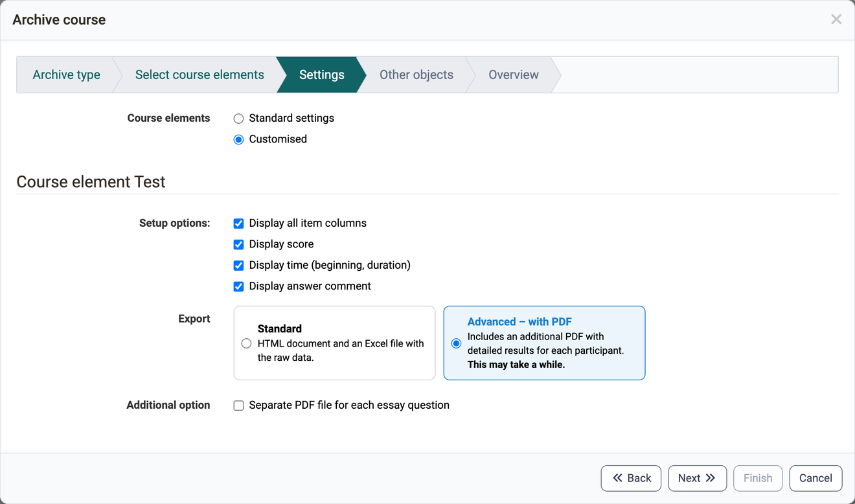Click the Course elements label
This screenshot has width=855, height=504.
[x=168, y=118]
